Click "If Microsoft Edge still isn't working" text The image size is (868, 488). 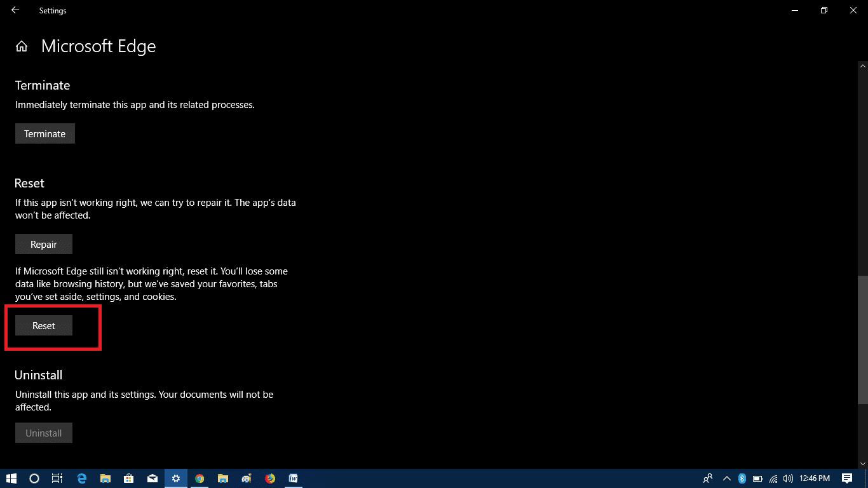[x=151, y=284]
